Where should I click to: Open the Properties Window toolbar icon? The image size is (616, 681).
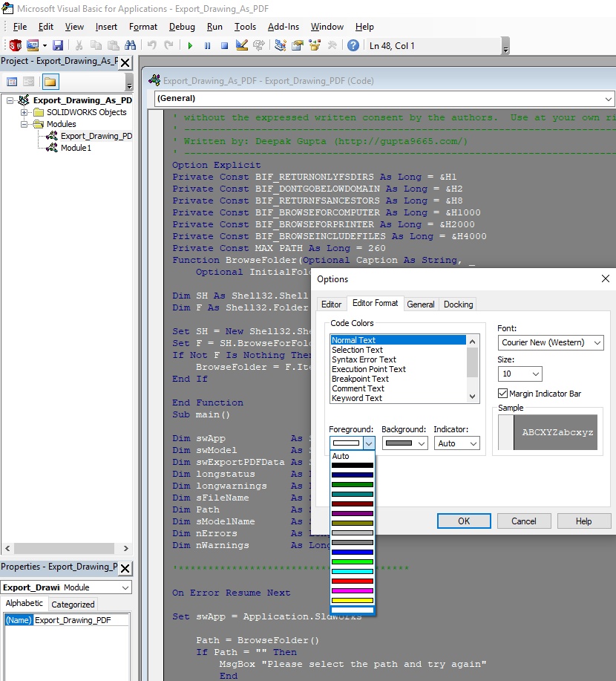(x=298, y=45)
